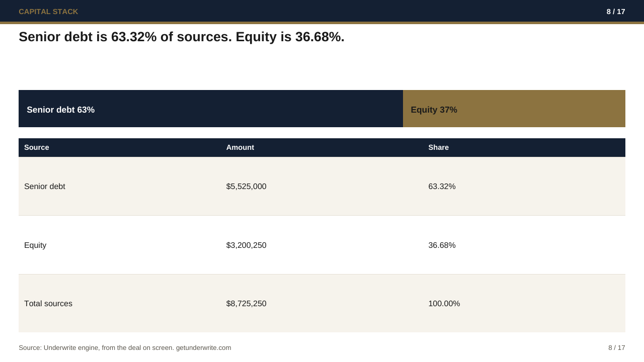Image resolution: width=644 pixels, height=362 pixels.
Task: Open the getunderwrite.com link in footer
Action: coord(203,347)
